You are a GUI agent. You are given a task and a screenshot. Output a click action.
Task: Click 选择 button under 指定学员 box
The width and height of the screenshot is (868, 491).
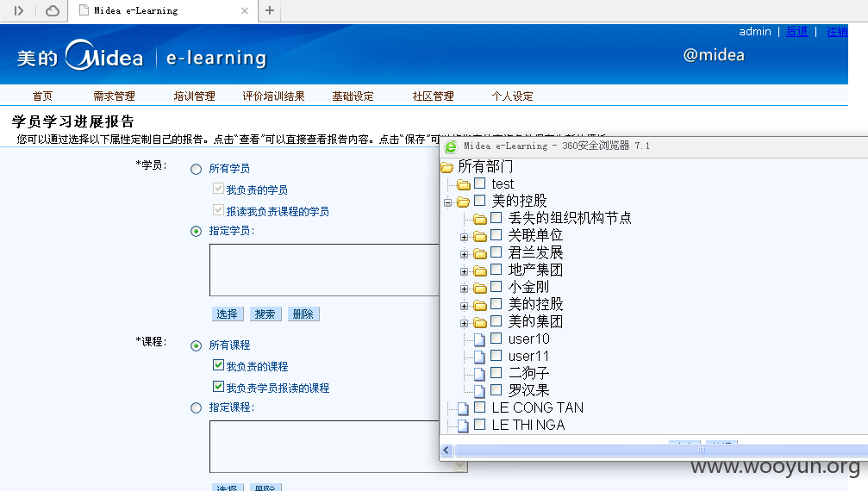click(x=227, y=314)
